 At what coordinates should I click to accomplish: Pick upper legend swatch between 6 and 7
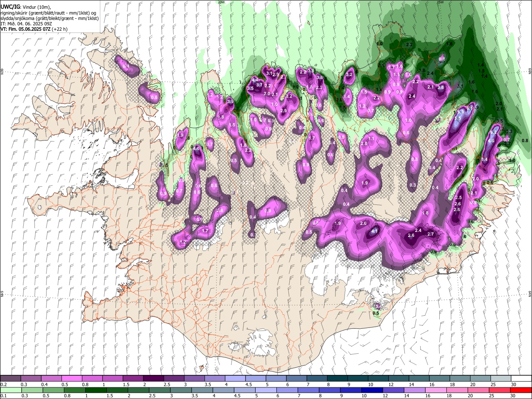click(x=296, y=379)
